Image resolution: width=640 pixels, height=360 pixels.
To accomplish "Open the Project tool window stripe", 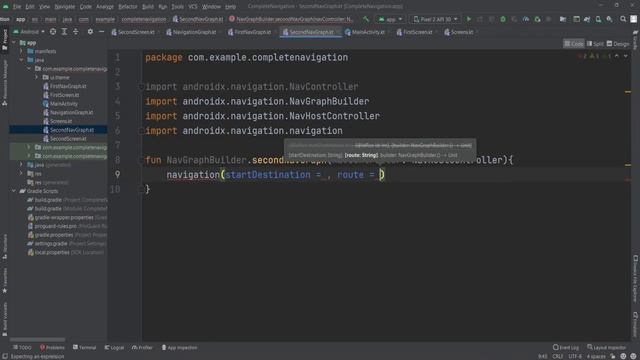I will (x=4, y=40).
